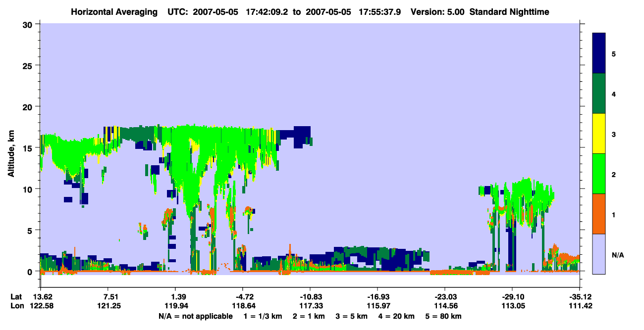Click the lavender N/A colorbar segment
Viewport: 644px width, 330px height.
(x=599, y=253)
